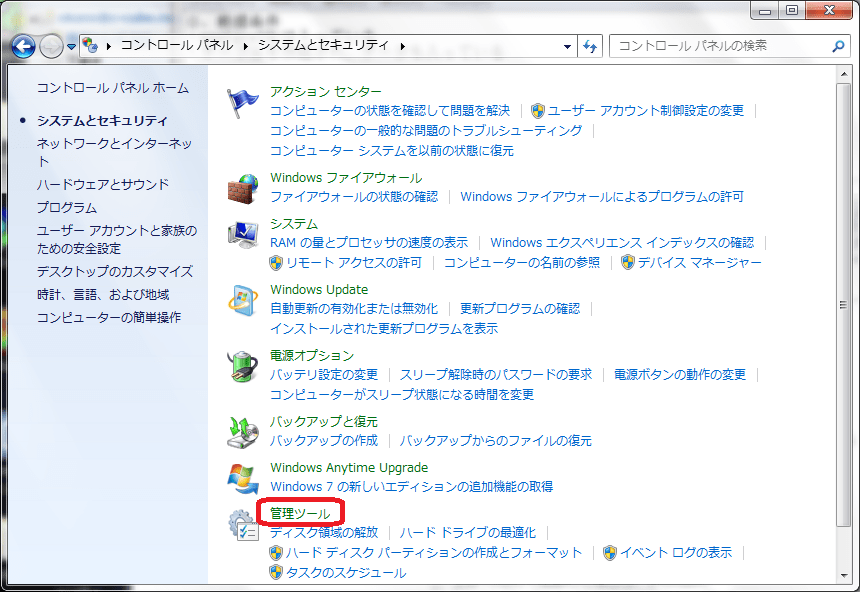This screenshot has height=592, width=860.
Task: Click shield icon beside タスクのスケジュール
Action: click(276, 572)
